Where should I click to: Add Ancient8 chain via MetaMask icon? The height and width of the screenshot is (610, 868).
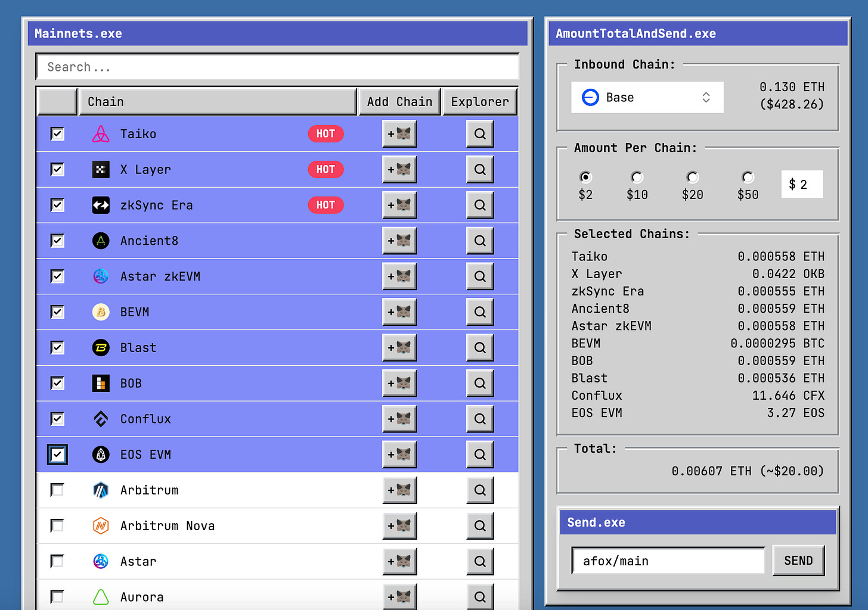point(399,241)
